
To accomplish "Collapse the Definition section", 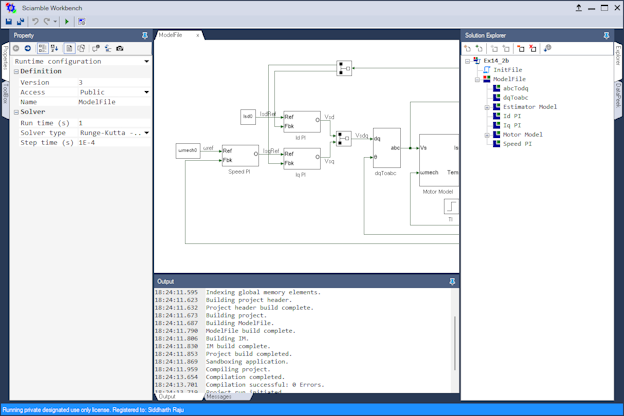I will point(16,72).
